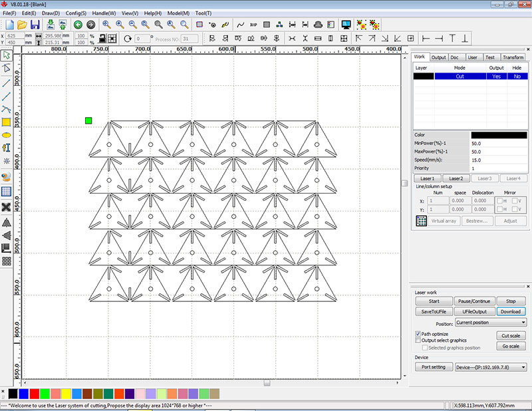Choose the yellow Rectangle tool
This screenshot has width=532, height=411.
[7, 122]
